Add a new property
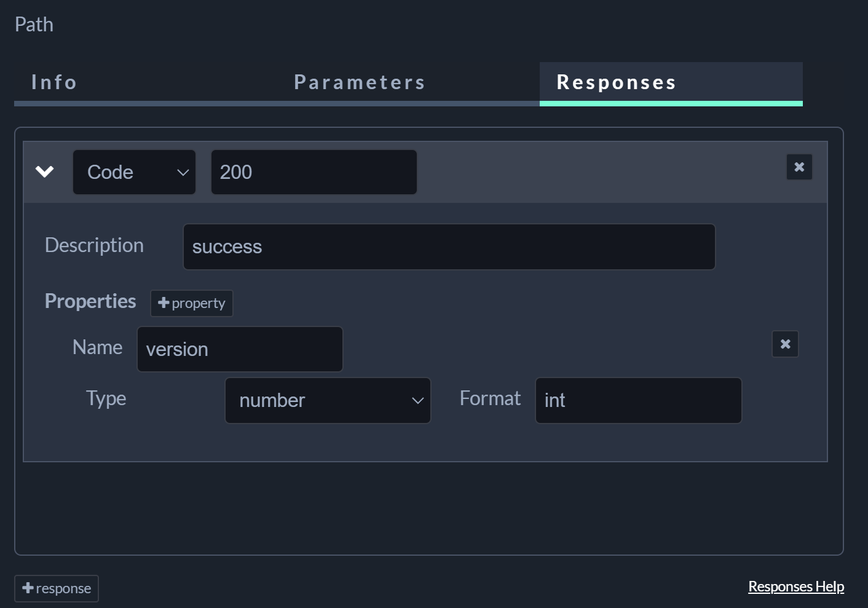 click(x=192, y=303)
